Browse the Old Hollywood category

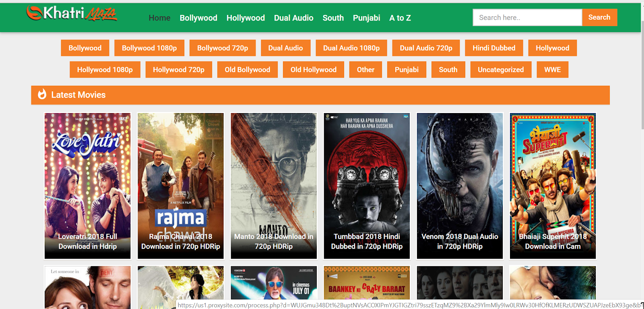tap(314, 70)
